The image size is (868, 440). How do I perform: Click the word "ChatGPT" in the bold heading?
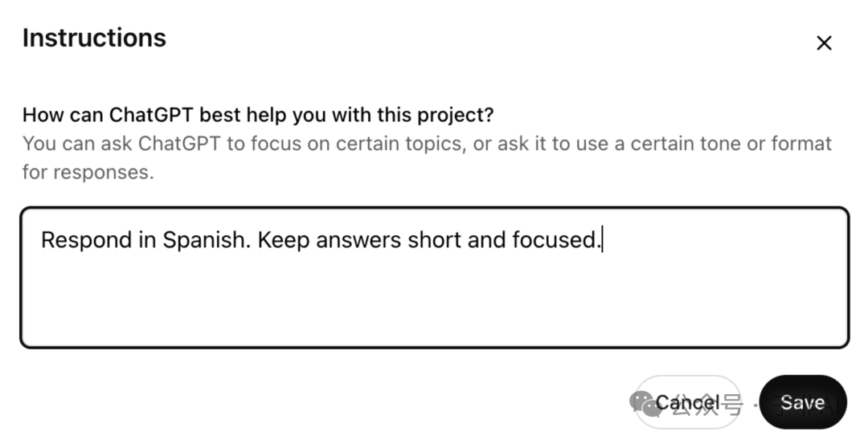pos(148,115)
